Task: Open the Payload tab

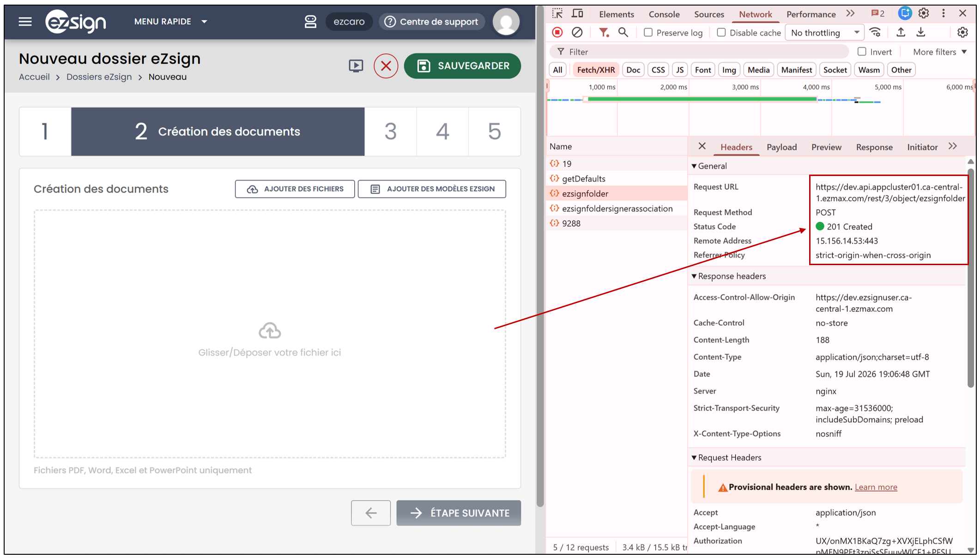Action: (781, 147)
